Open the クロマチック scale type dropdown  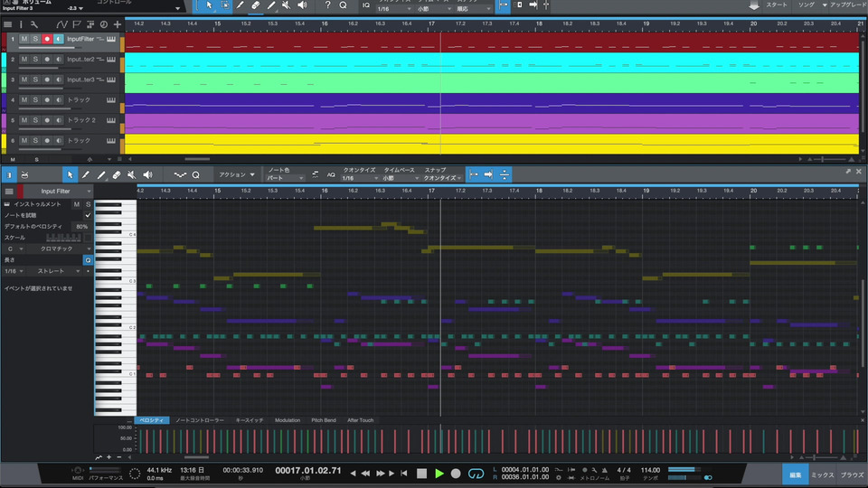(x=60, y=249)
